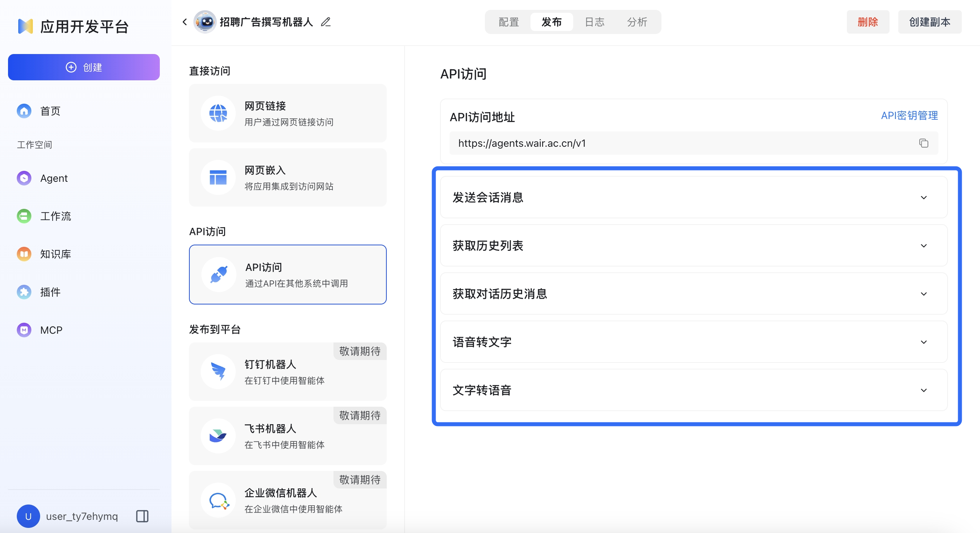Switch to the 日志 tab
The width and height of the screenshot is (980, 533).
[594, 22]
